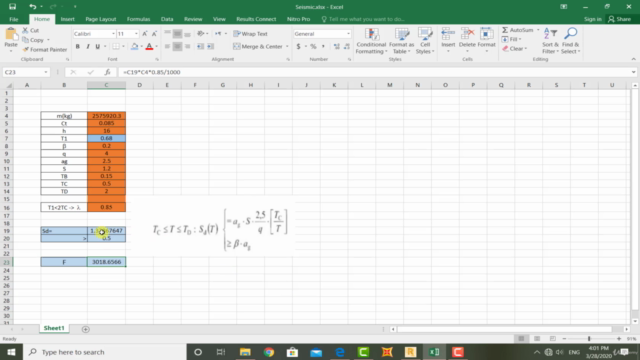Click the red font color A button
Screen dimensions: 640x360
149,47
